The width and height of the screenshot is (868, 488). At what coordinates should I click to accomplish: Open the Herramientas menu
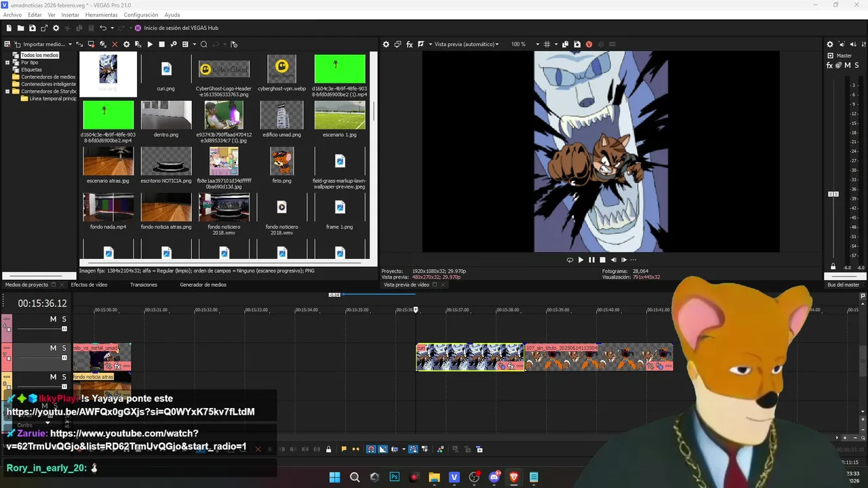pyautogui.click(x=101, y=15)
